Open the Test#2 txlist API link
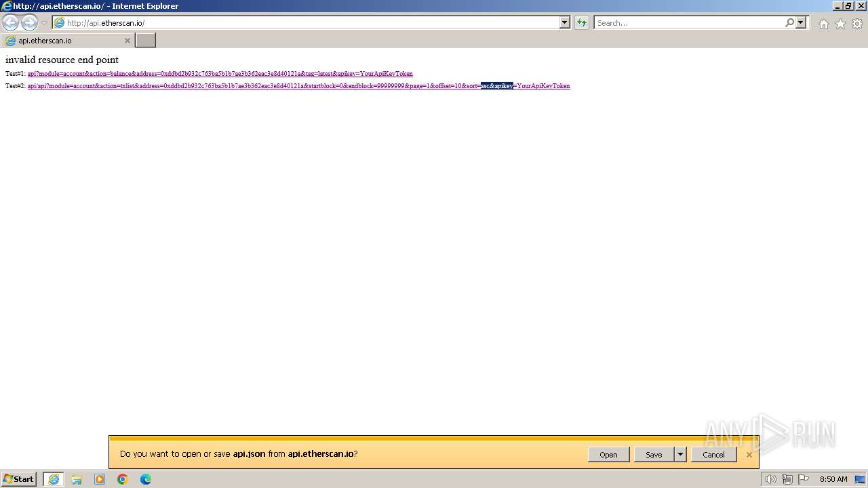 point(298,86)
